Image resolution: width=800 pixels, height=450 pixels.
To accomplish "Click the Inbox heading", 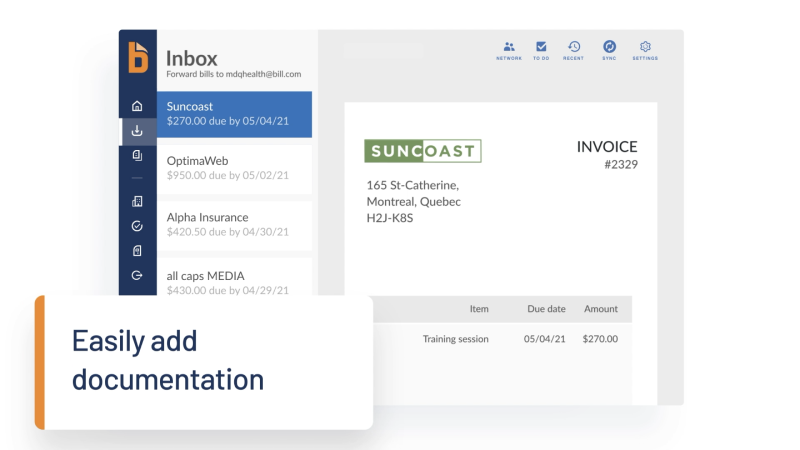I will (x=192, y=58).
